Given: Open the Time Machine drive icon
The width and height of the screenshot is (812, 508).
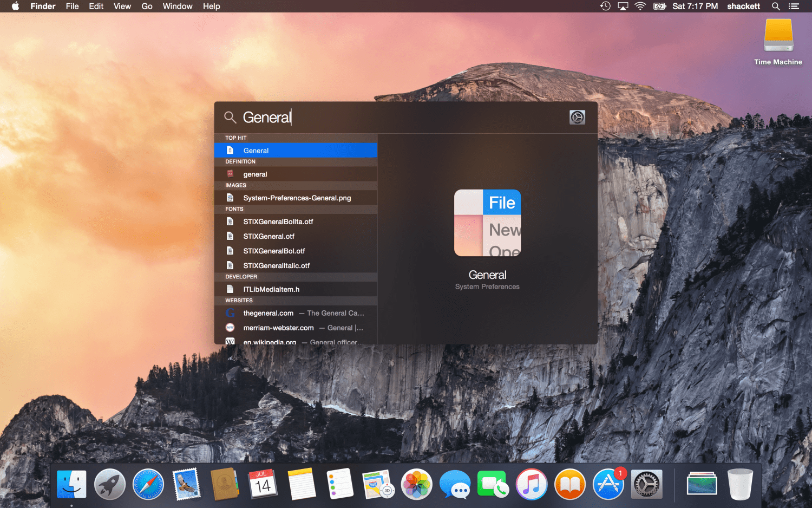Looking at the screenshot, I should click(778, 36).
